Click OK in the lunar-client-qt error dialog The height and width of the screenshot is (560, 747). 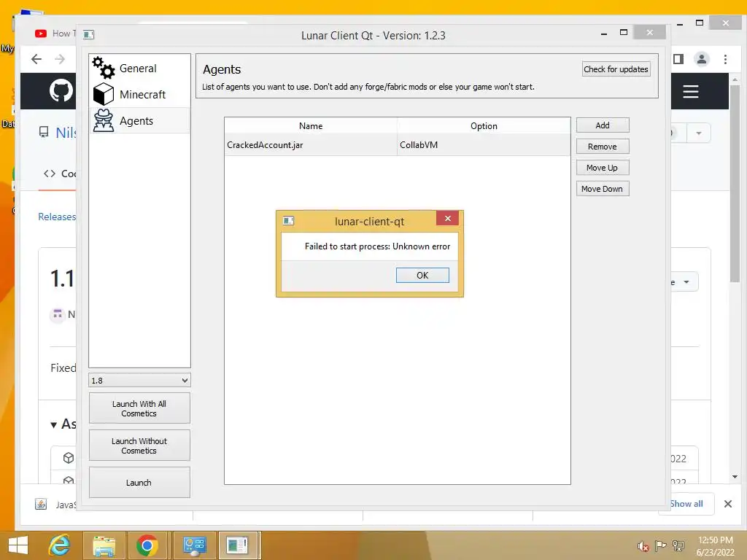422,275
